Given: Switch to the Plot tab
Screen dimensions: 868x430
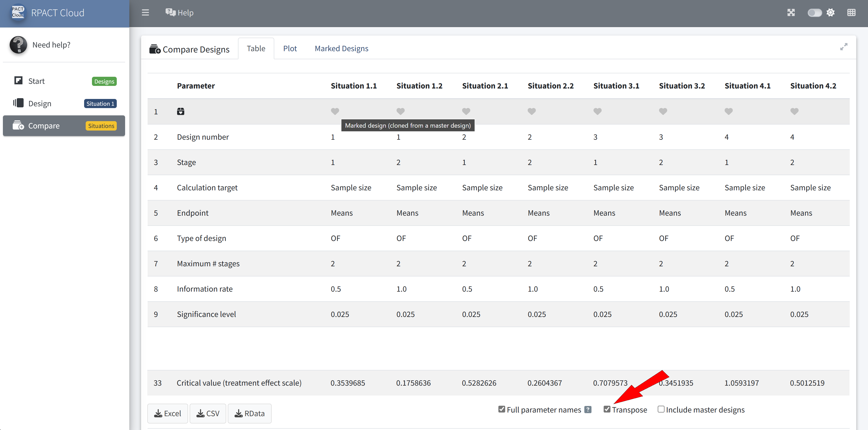Looking at the screenshot, I should pos(290,49).
